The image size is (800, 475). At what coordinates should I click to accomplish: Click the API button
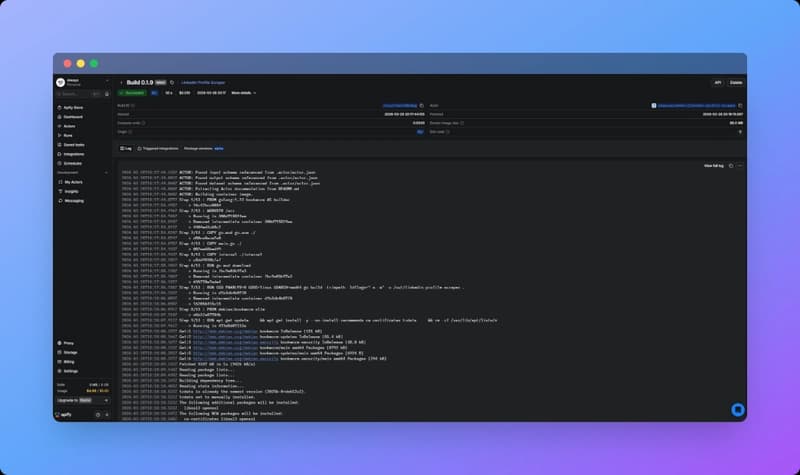coord(718,83)
